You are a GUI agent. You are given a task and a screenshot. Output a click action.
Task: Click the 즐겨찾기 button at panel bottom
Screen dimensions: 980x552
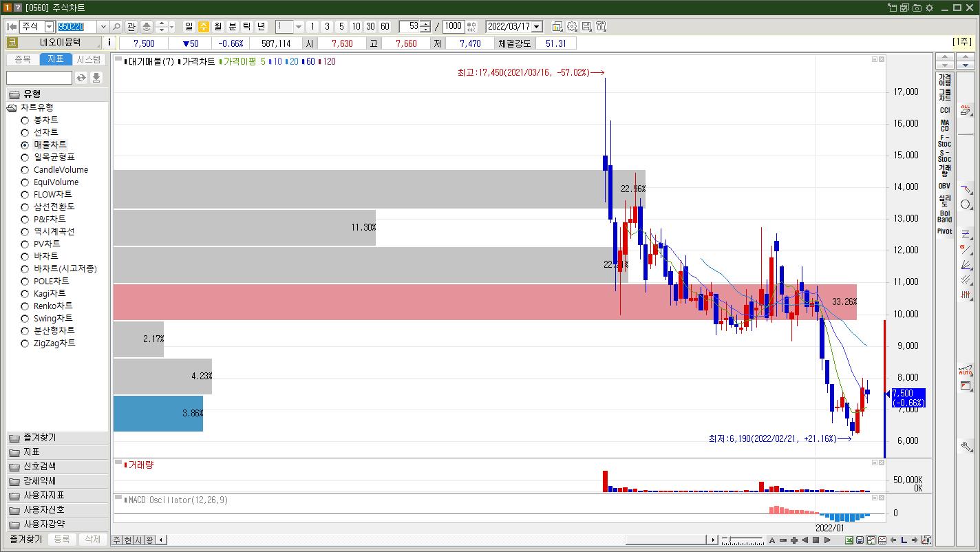point(26,540)
